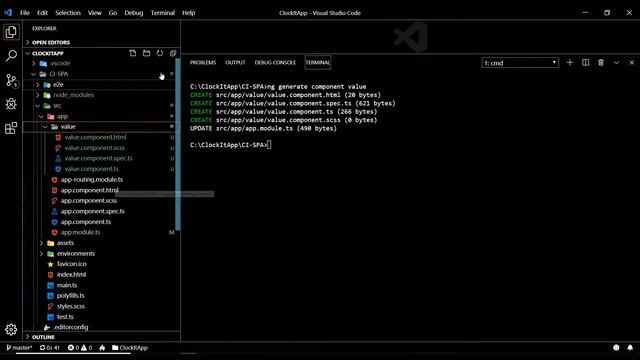The width and height of the screenshot is (640, 360).
Task: Open the Selection menu
Action: (x=68, y=13)
